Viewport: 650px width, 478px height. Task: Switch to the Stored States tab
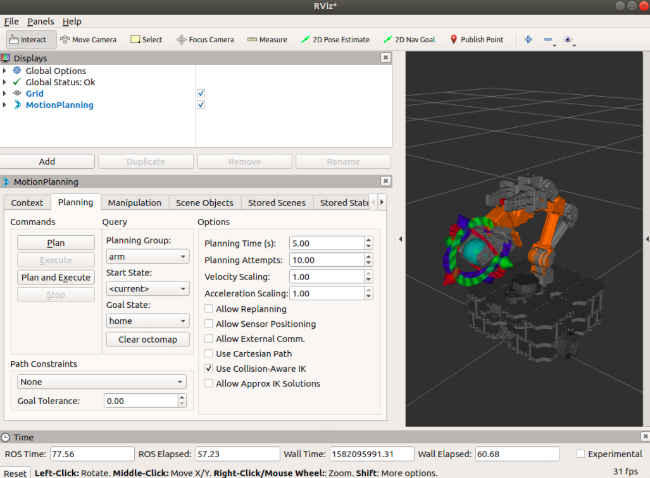[x=344, y=203]
